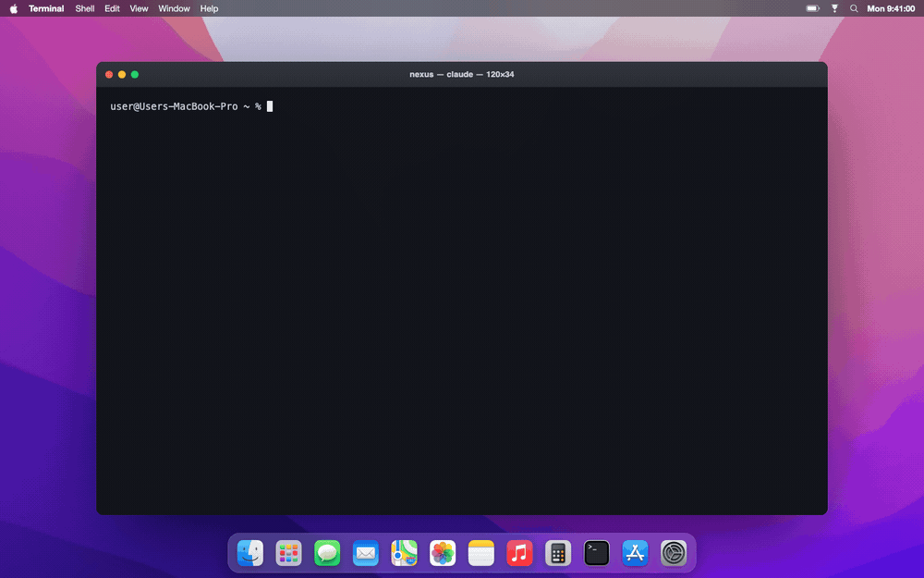Check the battery status icon
Screen dimensions: 924x578
(x=812, y=8)
